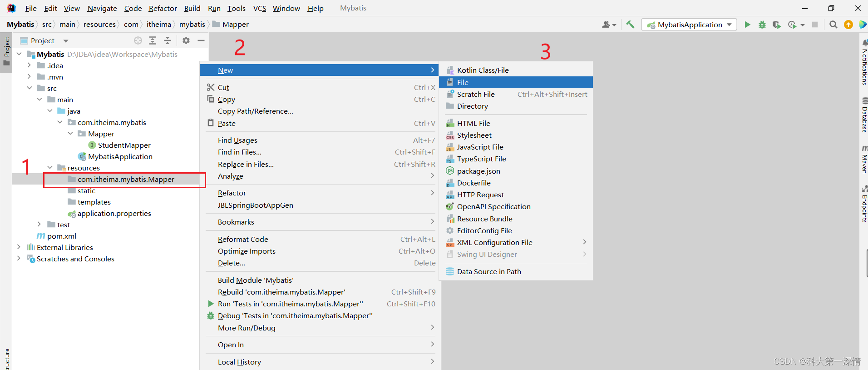Image resolution: width=868 pixels, height=370 pixels.
Task: Choose OpenAPI Specification in submenu
Action: [x=516, y=206]
